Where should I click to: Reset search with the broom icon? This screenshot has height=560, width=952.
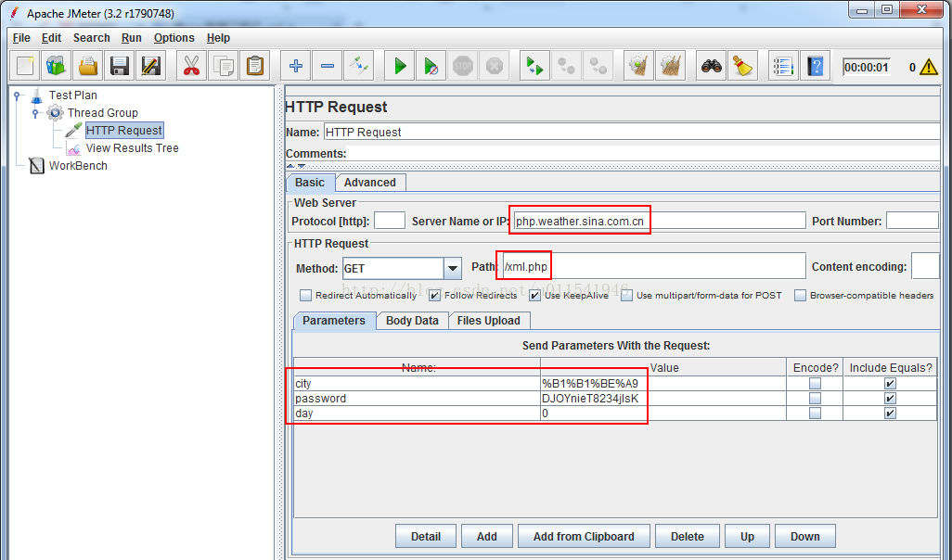coord(742,66)
